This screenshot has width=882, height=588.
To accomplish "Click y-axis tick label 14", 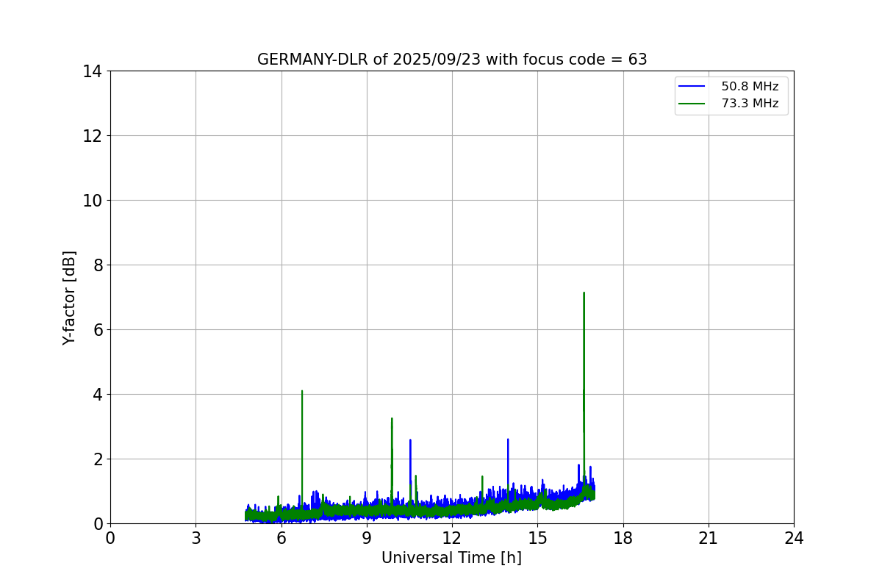I will point(93,71).
